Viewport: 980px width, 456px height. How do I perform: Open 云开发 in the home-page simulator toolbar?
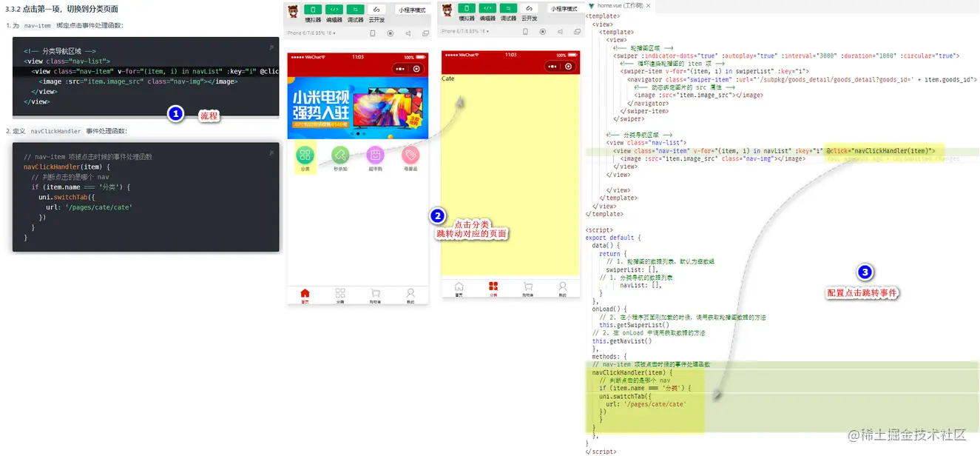[x=376, y=10]
